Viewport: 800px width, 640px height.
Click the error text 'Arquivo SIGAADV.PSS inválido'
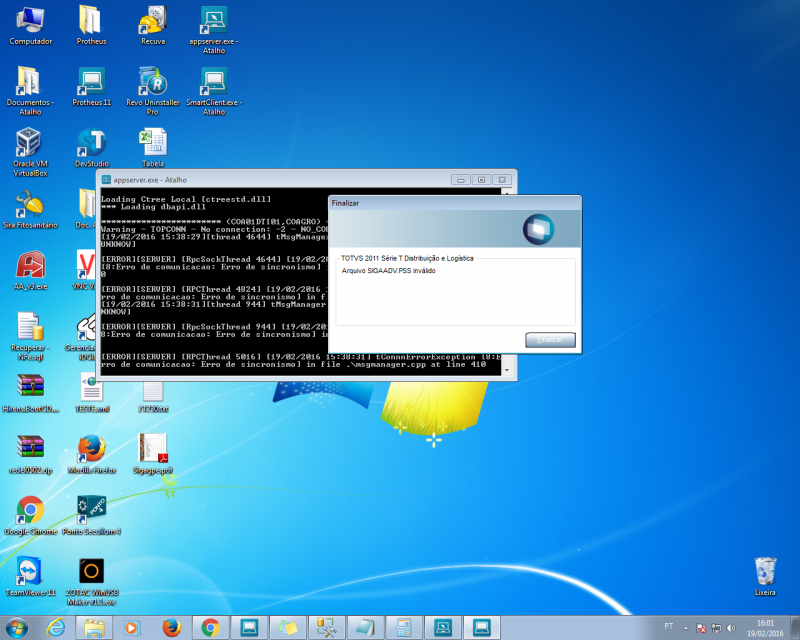tap(389, 270)
